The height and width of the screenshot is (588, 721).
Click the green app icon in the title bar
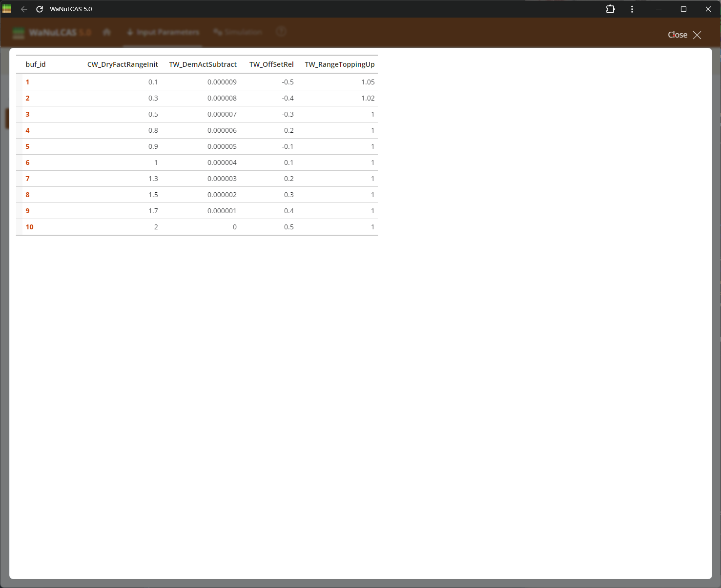coord(7,8)
